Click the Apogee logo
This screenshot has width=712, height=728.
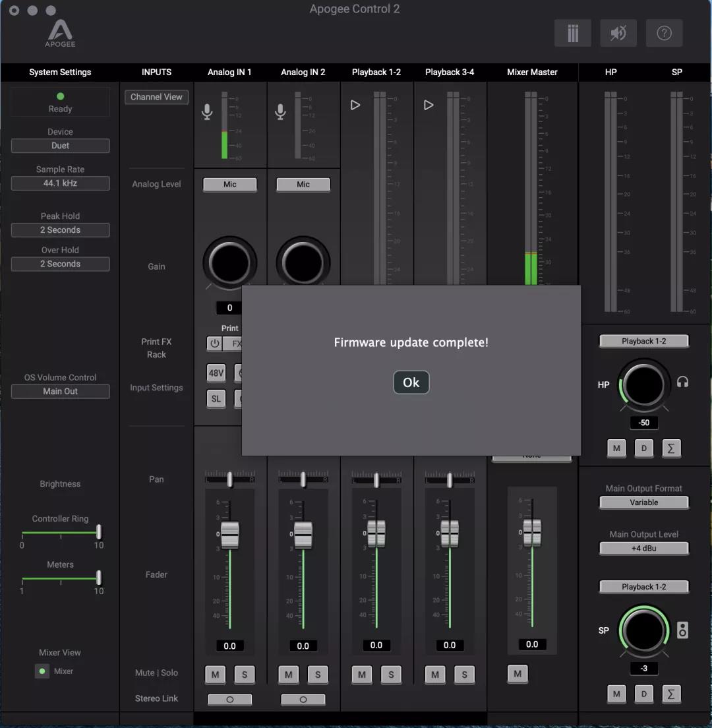tap(61, 33)
